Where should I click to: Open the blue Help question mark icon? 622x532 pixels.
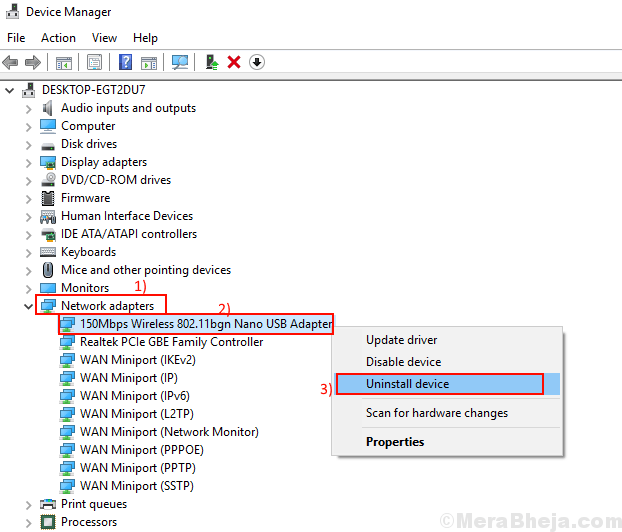tap(125, 62)
